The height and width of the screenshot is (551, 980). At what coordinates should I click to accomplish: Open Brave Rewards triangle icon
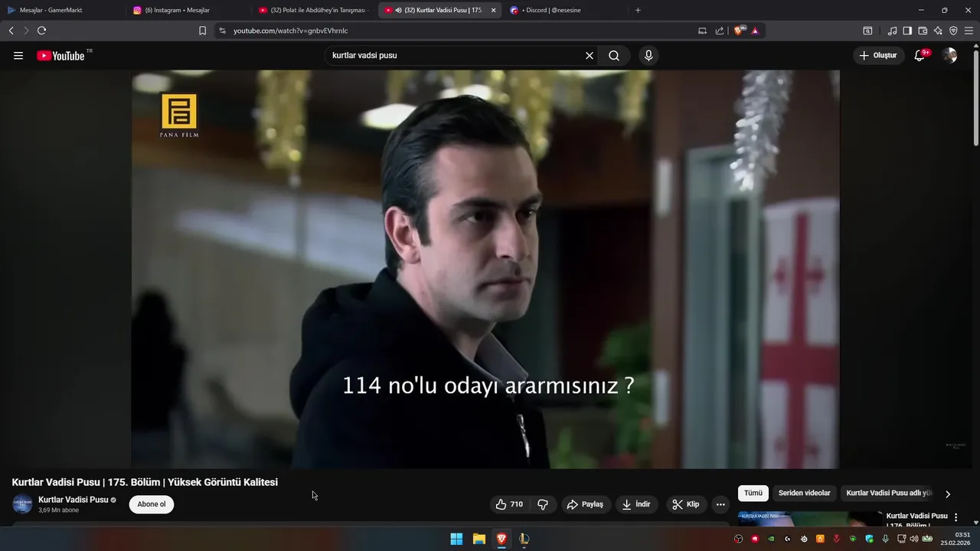coord(755,31)
